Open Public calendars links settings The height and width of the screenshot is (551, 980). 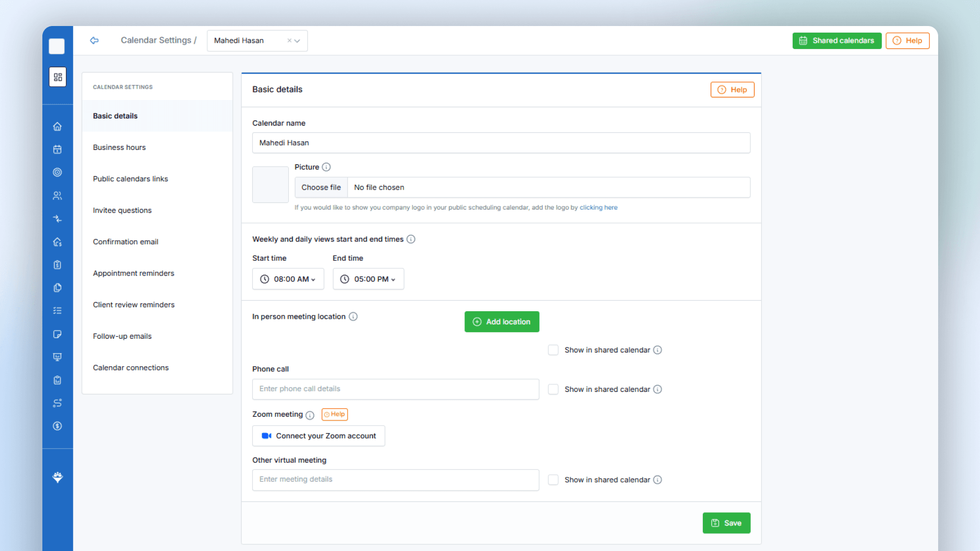(x=157, y=179)
